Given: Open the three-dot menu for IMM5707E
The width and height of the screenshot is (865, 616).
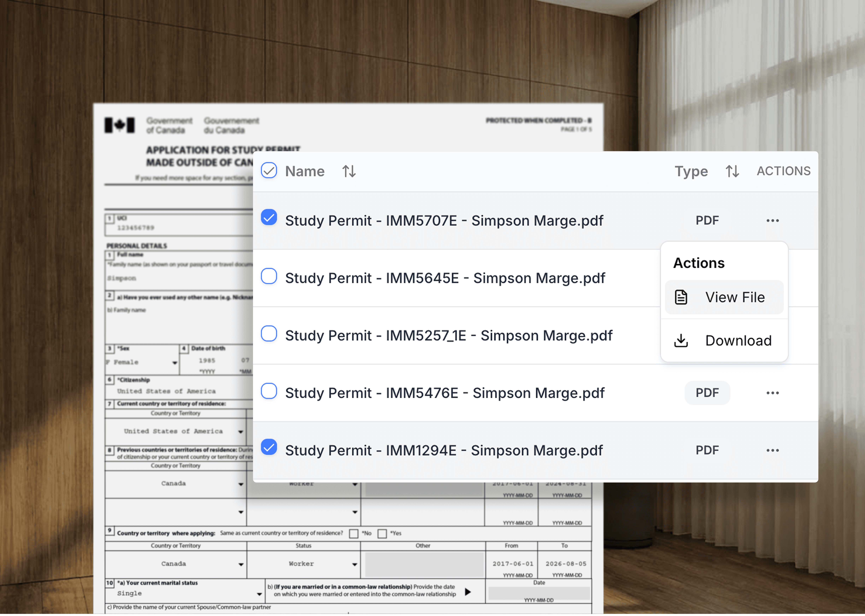Looking at the screenshot, I should tap(772, 221).
